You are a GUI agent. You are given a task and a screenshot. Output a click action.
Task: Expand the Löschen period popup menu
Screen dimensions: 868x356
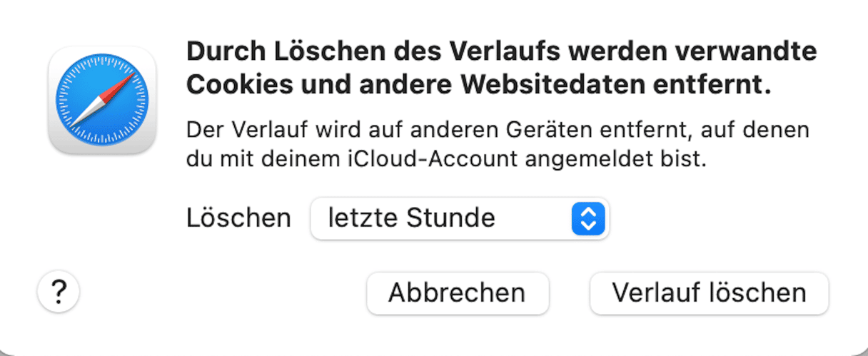(x=459, y=218)
